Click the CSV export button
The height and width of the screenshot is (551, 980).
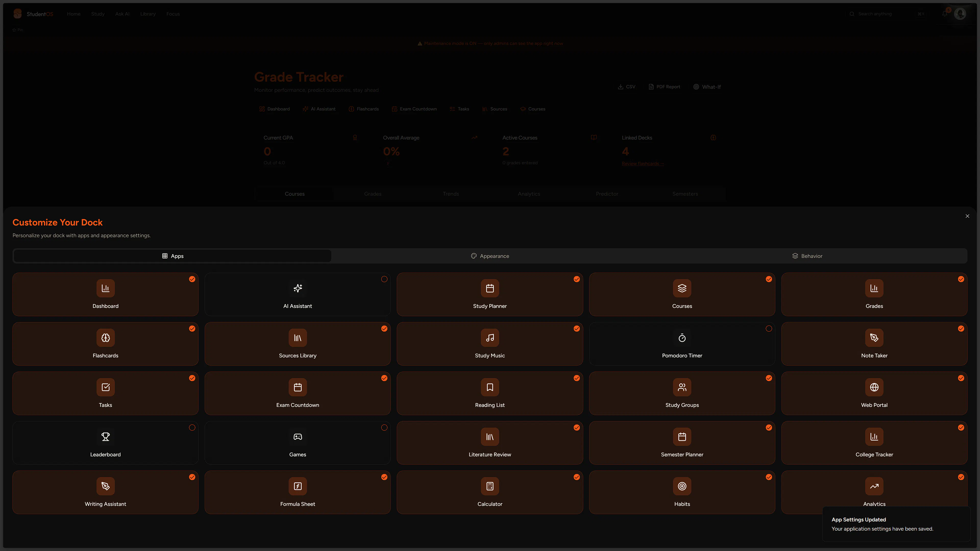[x=627, y=87]
